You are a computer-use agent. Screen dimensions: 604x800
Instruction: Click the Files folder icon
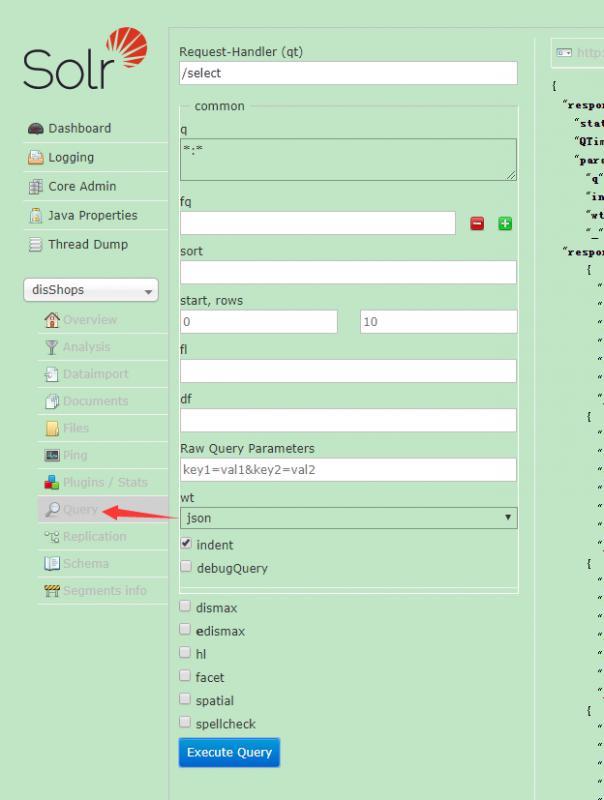tap(52, 428)
